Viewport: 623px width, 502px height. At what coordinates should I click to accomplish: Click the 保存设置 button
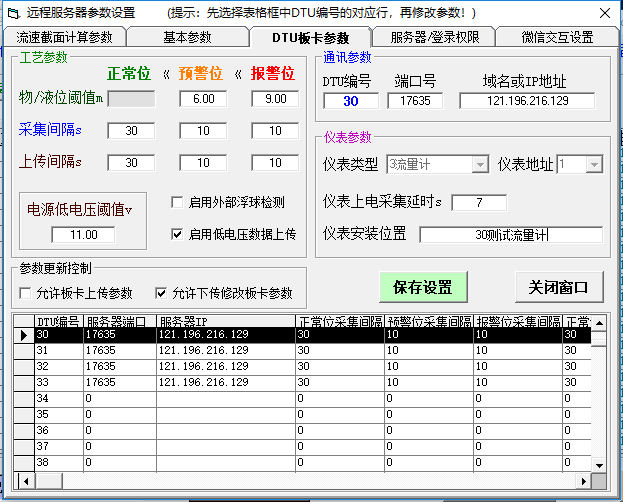tap(422, 287)
